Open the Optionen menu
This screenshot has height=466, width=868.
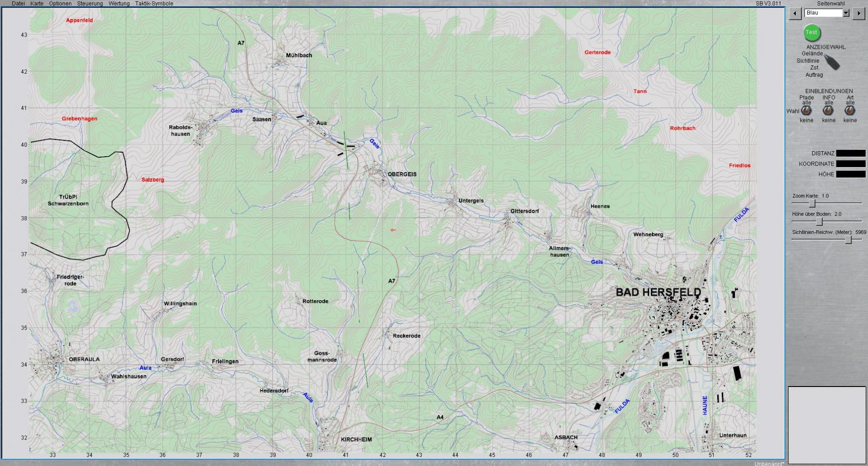(x=60, y=4)
